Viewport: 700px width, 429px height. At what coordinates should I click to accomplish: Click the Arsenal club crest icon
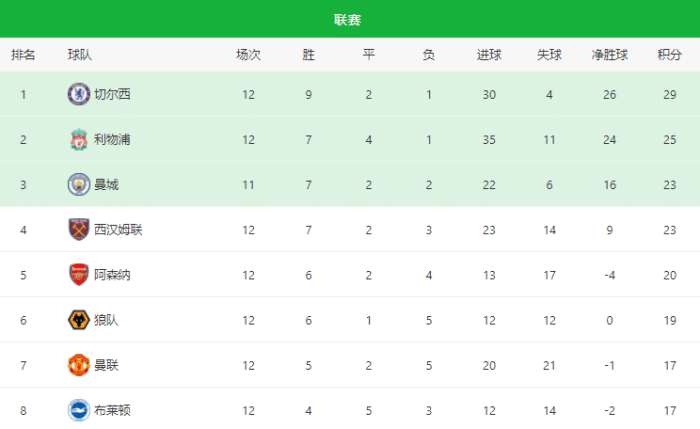78,275
